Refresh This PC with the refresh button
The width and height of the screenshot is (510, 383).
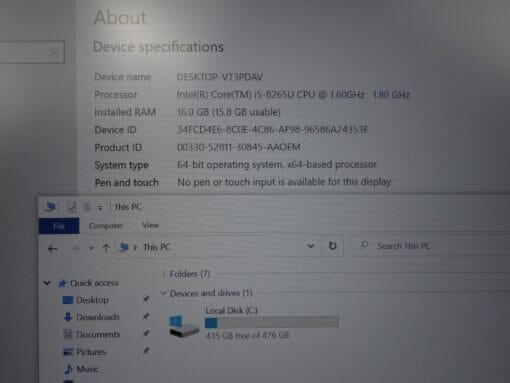pos(332,246)
